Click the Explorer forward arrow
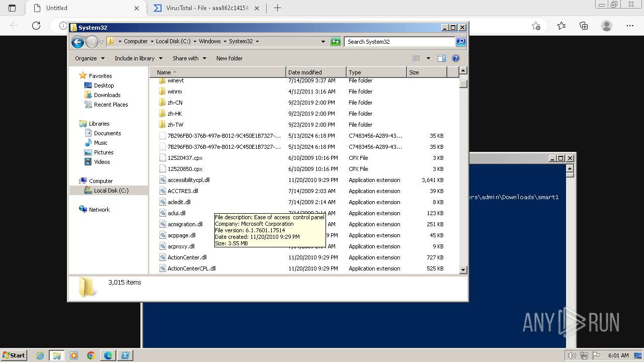 coord(92,42)
